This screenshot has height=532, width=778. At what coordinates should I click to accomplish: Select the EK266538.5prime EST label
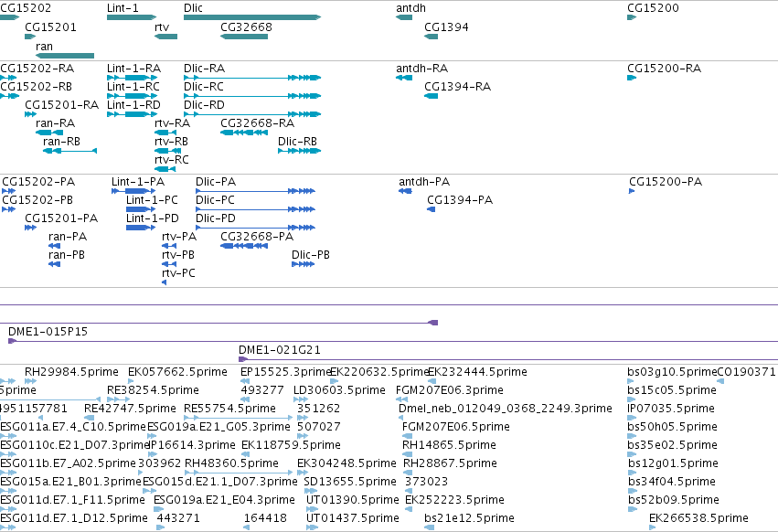[x=698, y=518]
